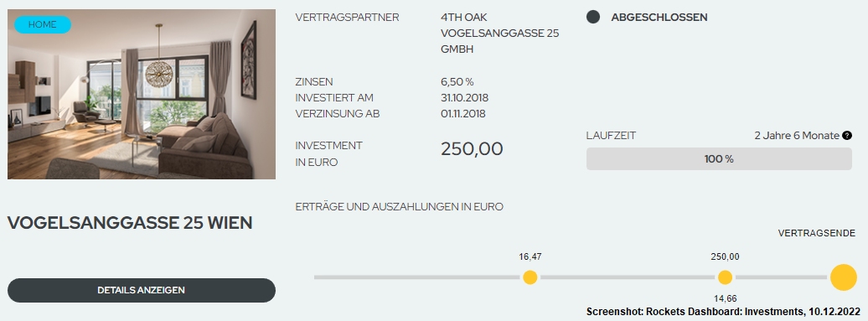Click the 250,00 investment amount

[x=473, y=149]
